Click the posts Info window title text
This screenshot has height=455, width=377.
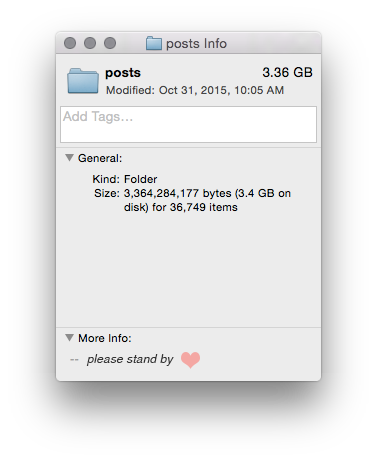tap(196, 44)
